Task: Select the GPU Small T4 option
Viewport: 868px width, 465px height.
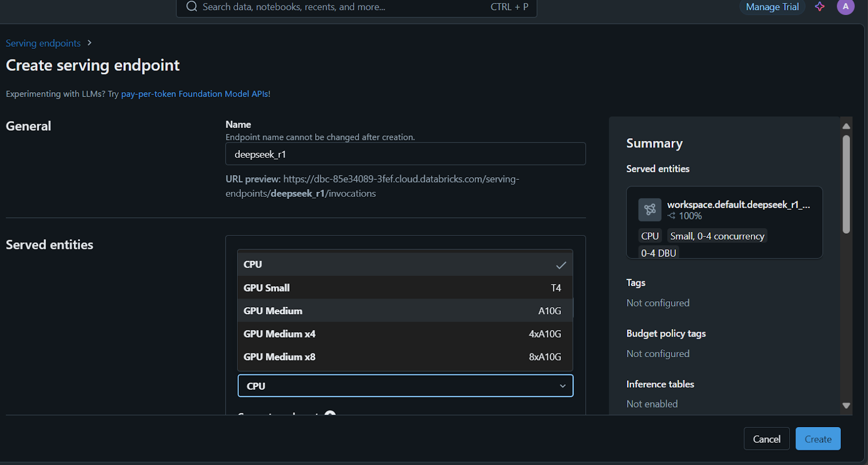Action: [x=405, y=288]
